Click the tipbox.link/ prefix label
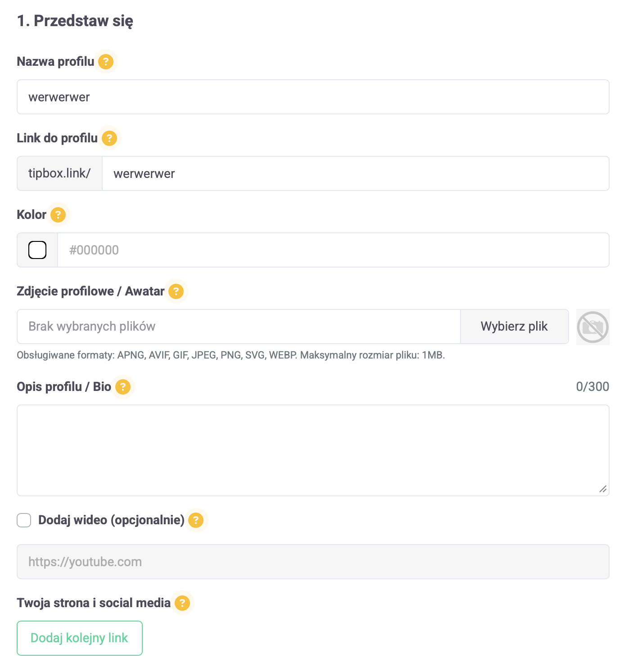 (59, 173)
